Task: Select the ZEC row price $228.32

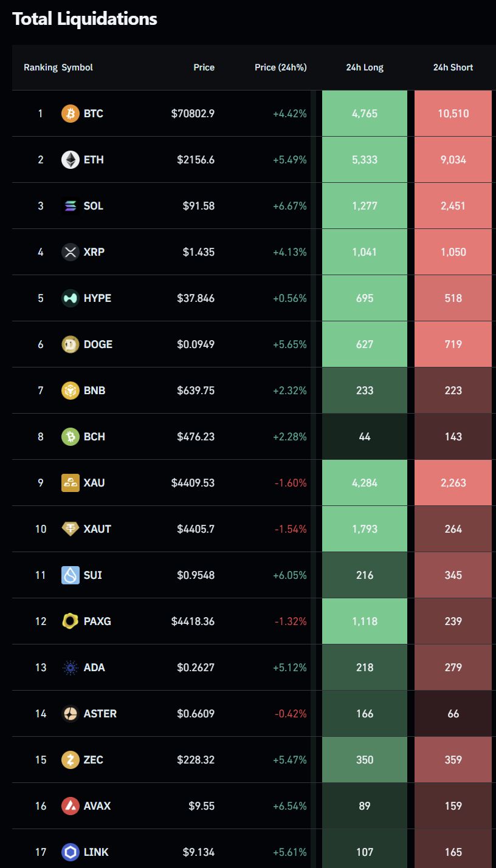Action: click(195, 760)
